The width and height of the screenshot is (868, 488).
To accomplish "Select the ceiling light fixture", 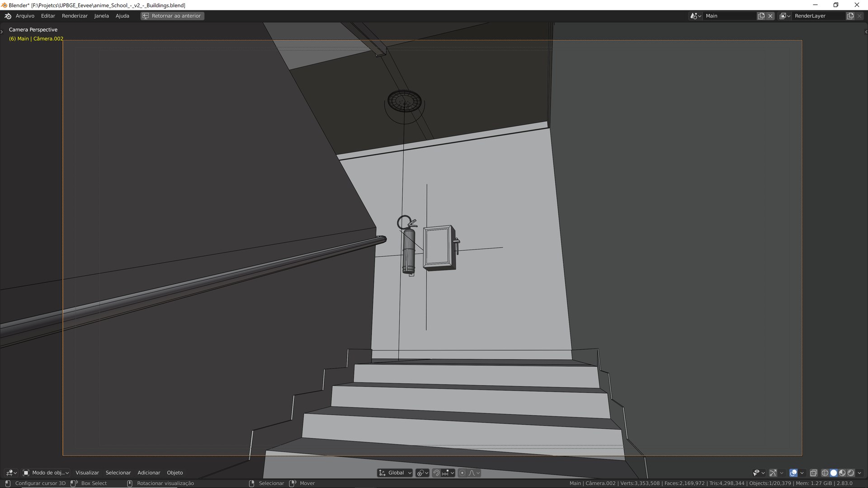I will (x=404, y=102).
